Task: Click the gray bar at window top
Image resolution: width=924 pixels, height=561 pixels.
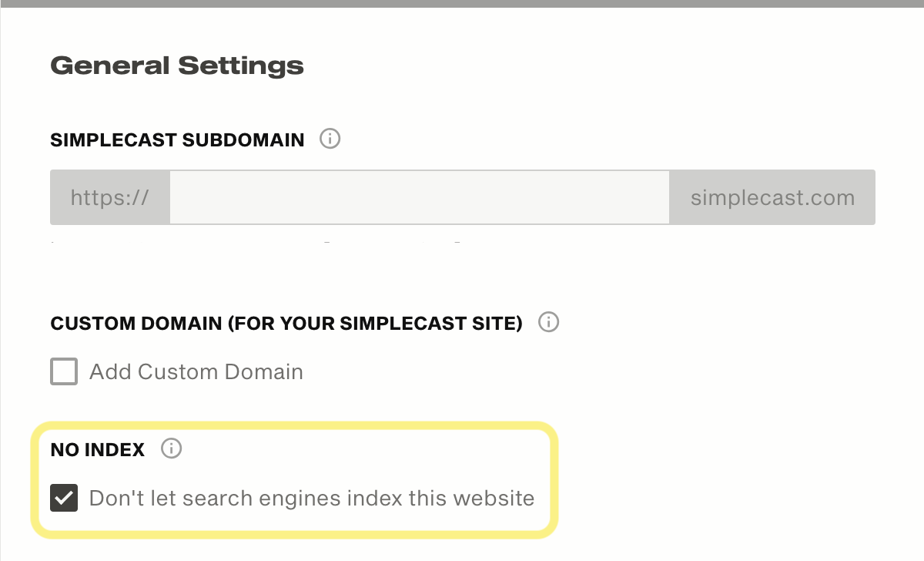Action: click(x=462, y=3)
